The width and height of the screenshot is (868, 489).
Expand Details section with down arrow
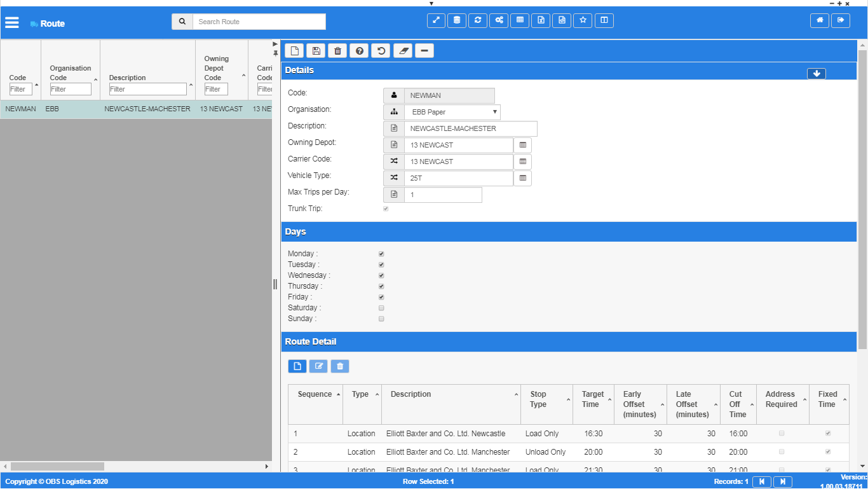pos(817,73)
